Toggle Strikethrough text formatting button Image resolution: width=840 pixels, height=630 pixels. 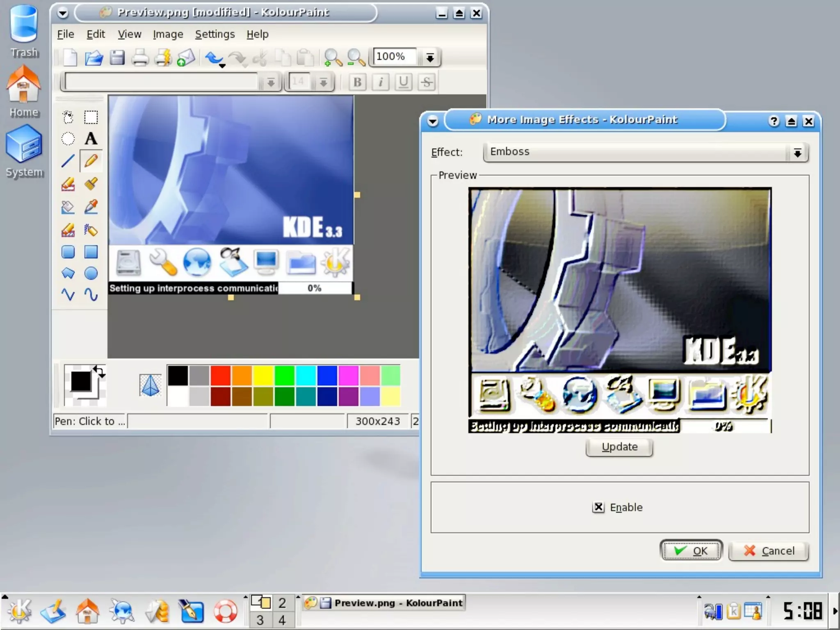427,82
